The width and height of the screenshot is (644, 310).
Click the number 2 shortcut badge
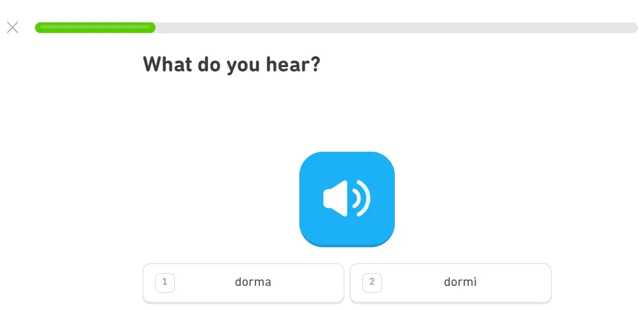(372, 282)
